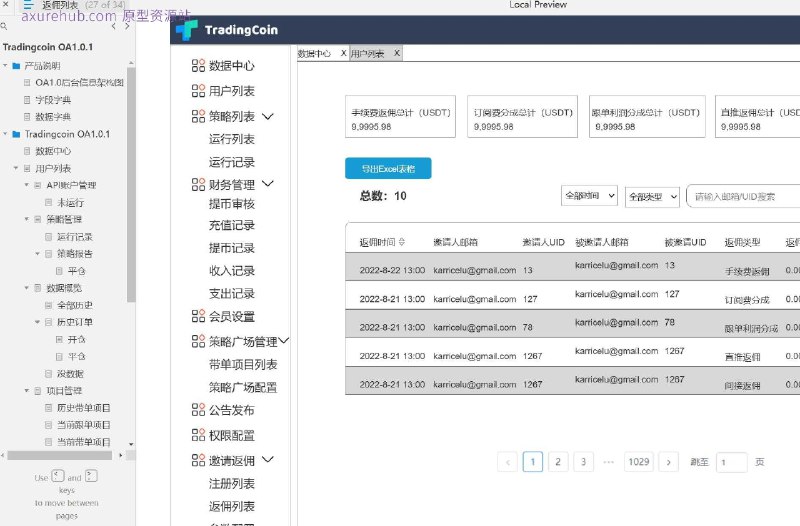Click the 订阅费分成总计 (USDT) card
Viewport: 800px width, 526px height.
(x=522, y=116)
